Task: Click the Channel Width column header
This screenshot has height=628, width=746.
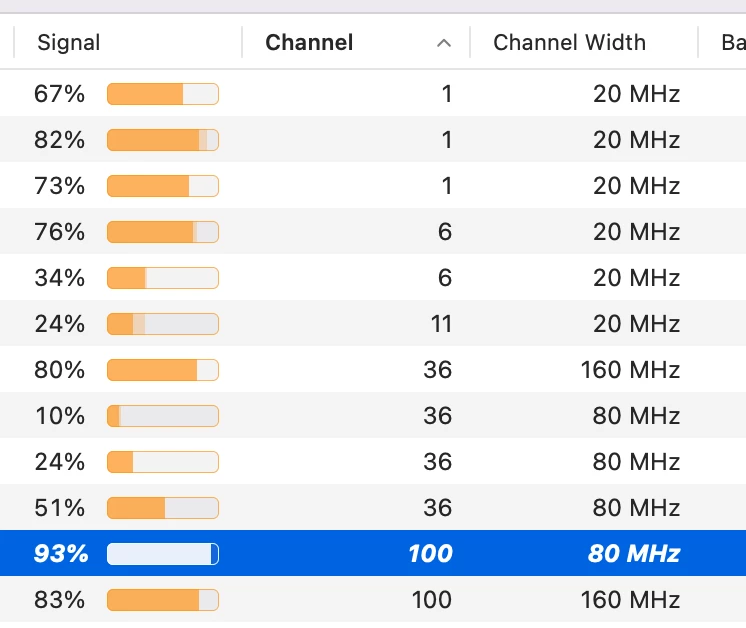Action: pyautogui.click(x=569, y=43)
